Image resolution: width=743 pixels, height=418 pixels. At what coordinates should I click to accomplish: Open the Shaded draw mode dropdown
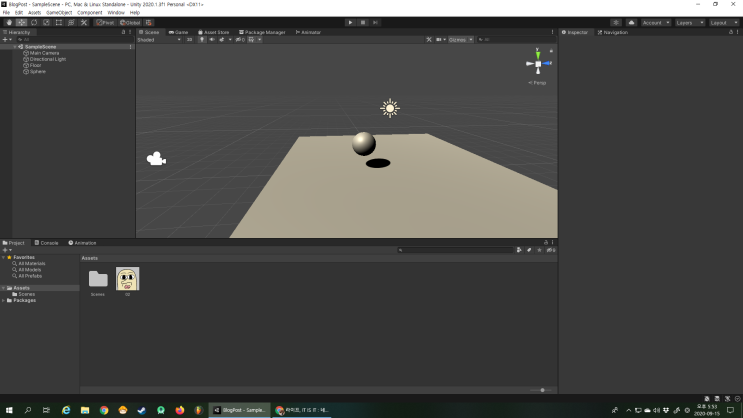tap(159, 40)
